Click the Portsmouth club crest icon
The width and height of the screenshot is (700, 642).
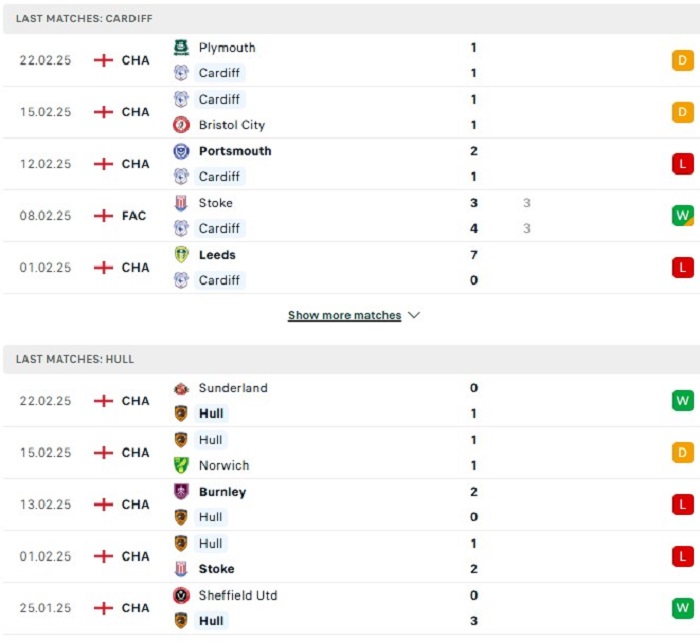(x=181, y=151)
